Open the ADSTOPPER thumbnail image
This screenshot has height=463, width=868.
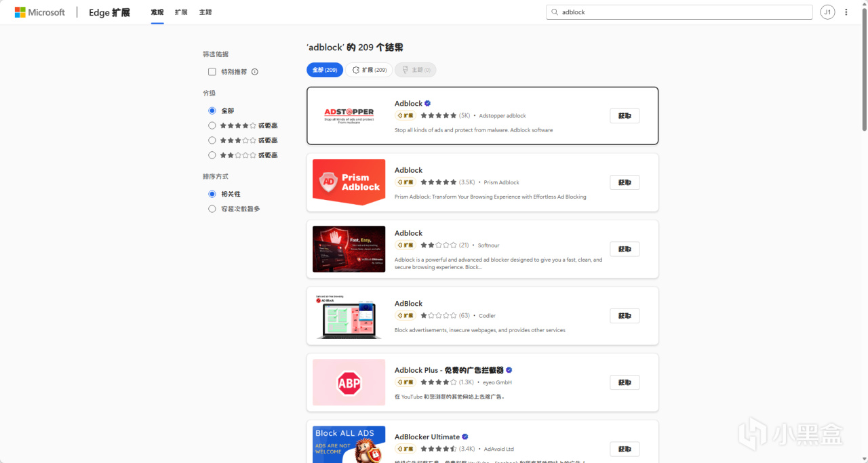pyautogui.click(x=349, y=116)
